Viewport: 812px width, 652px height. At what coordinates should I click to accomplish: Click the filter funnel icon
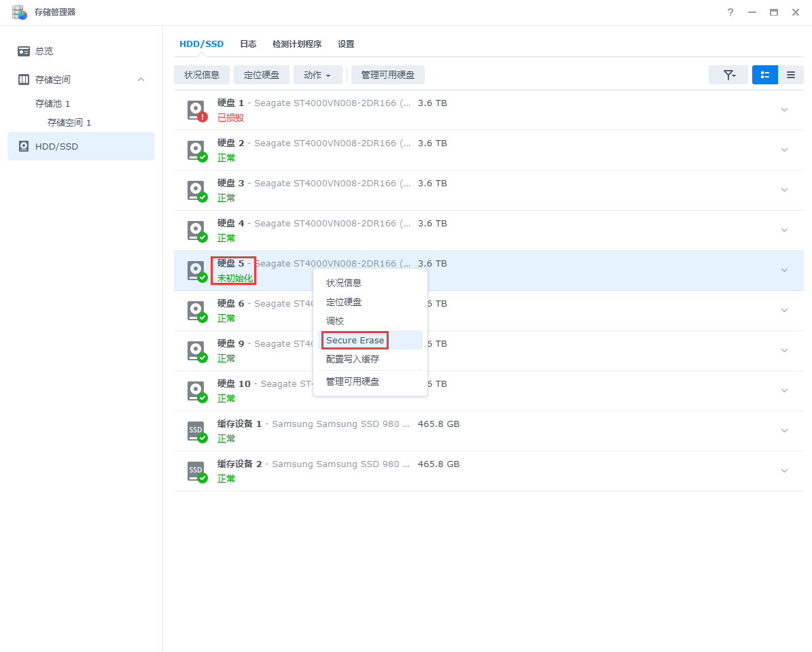coord(728,75)
